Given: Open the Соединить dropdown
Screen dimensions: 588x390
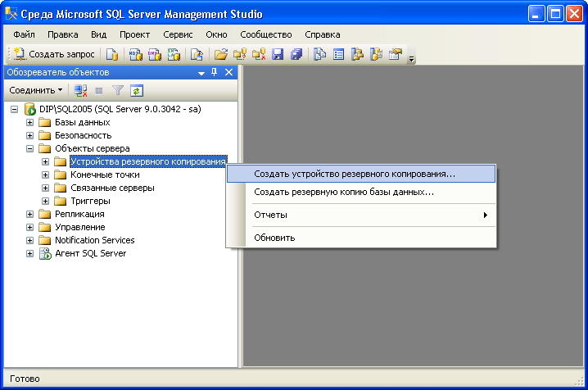Looking at the screenshot, I should (x=36, y=90).
